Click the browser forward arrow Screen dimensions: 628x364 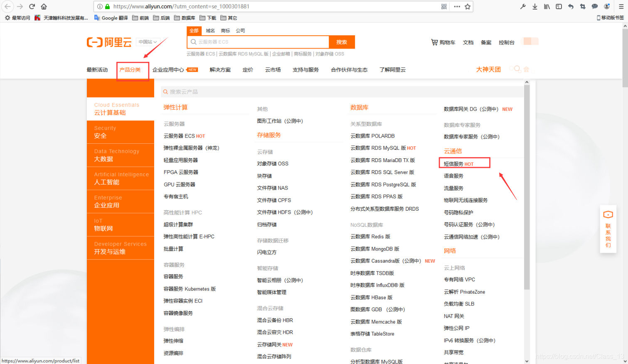20,6
